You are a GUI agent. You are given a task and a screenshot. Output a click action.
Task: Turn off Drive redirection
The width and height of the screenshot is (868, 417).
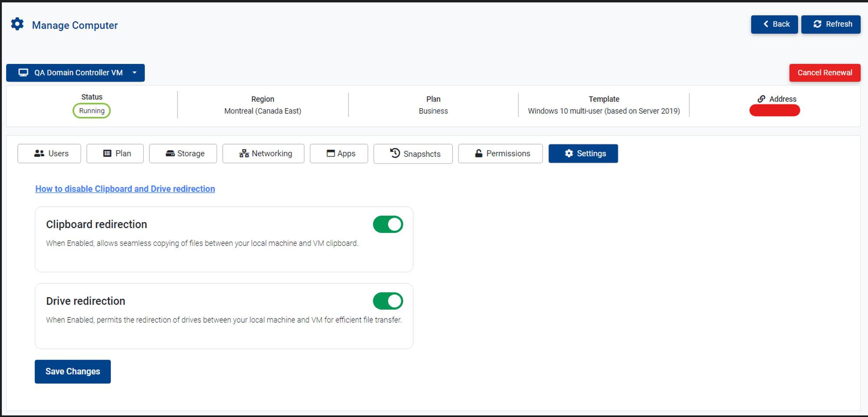pyautogui.click(x=388, y=301)
